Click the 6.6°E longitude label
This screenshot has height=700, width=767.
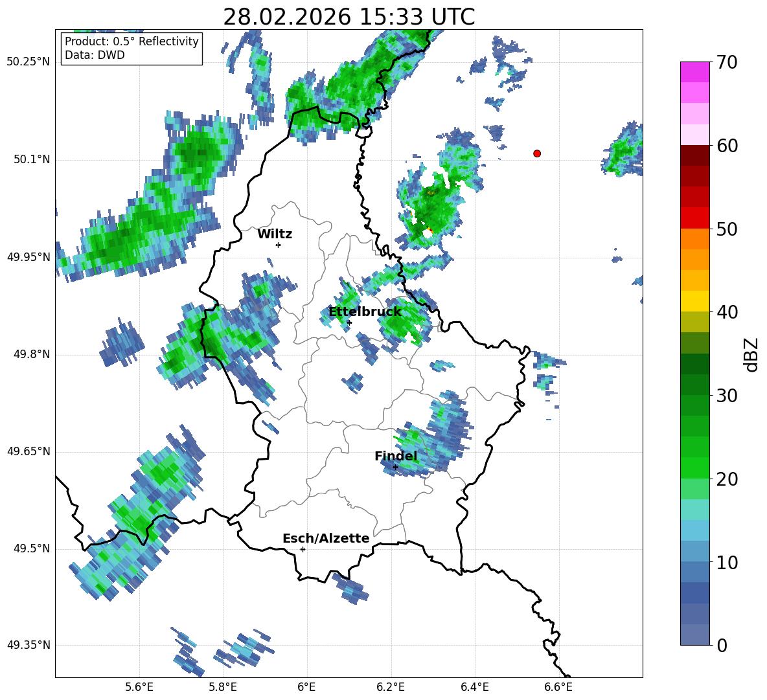(558, 687)
